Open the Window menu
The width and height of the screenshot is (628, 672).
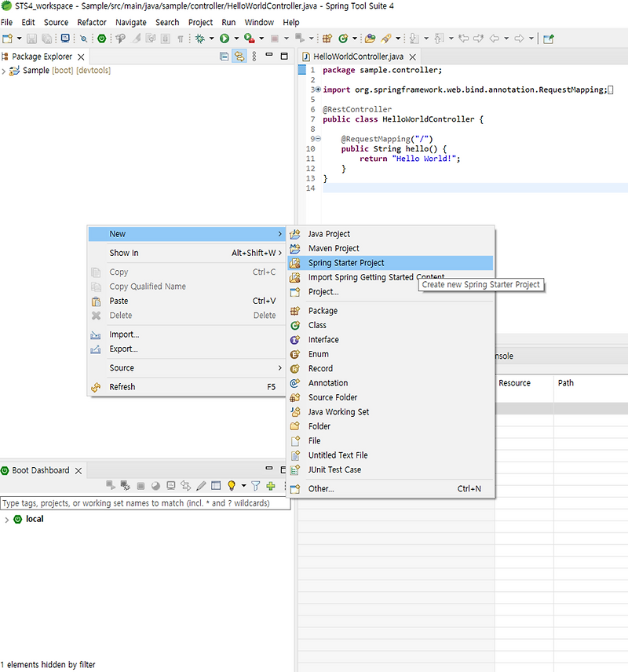(x=259, y=22)
